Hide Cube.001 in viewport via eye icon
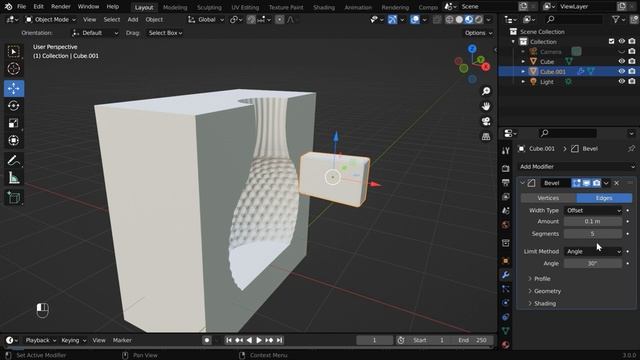 click(x=621, y=71)
